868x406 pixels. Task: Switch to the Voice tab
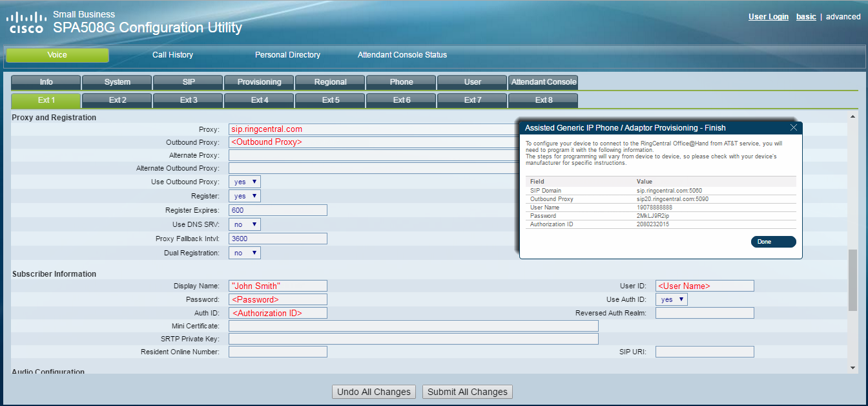pyautogui.click(x=57, y=55)
